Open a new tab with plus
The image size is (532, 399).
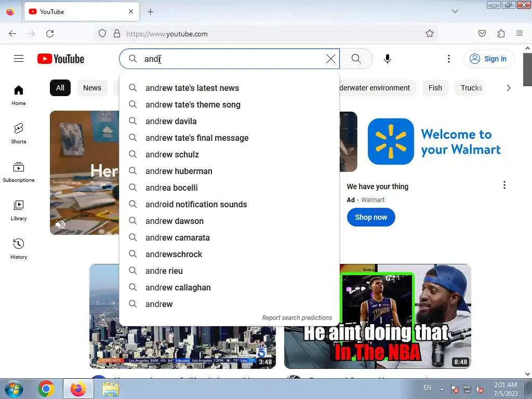pyautogui.click(x=150, y=12)
